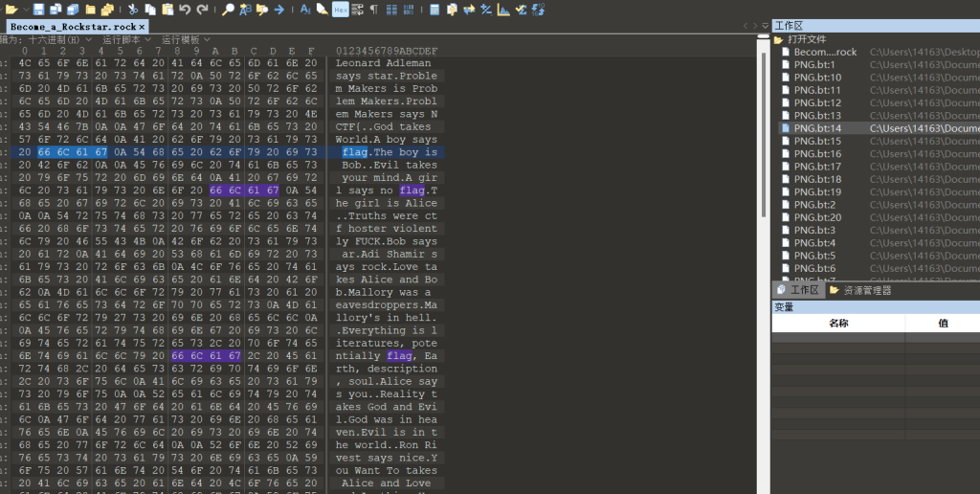
Task: Open PNG.bt:14 in the workspace list
Action: (817, 128)
